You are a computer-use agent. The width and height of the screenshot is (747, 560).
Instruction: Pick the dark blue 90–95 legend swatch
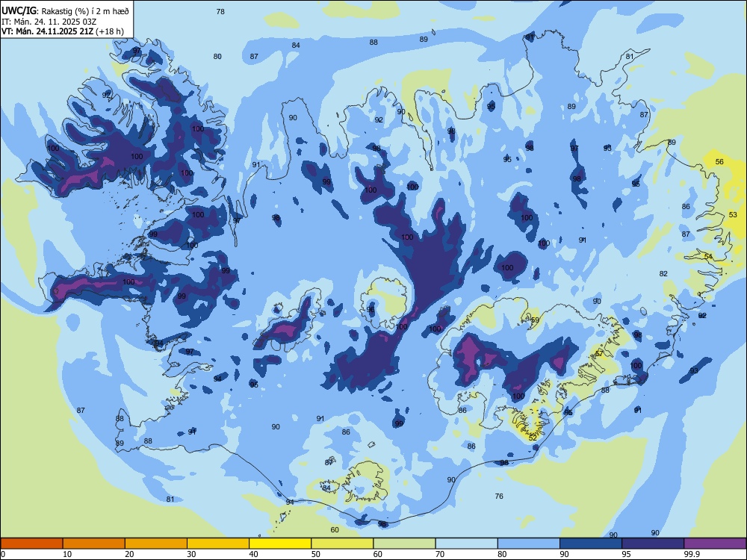[591, 544]
